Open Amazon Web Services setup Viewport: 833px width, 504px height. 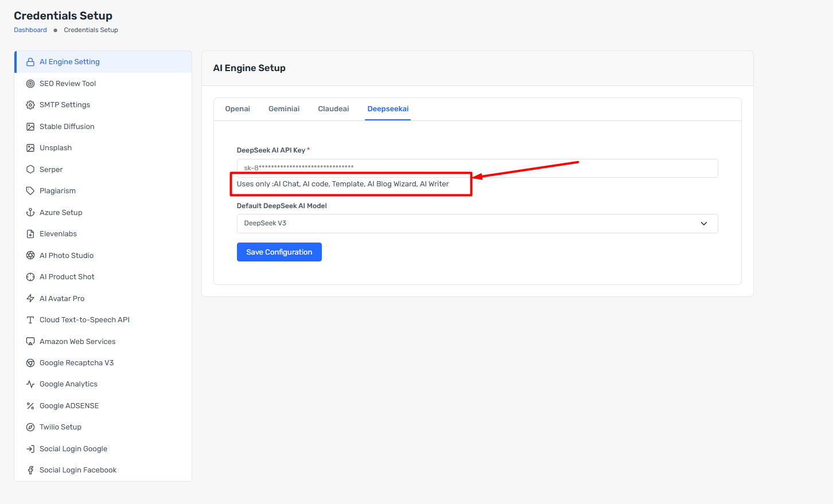coord(103,342)
